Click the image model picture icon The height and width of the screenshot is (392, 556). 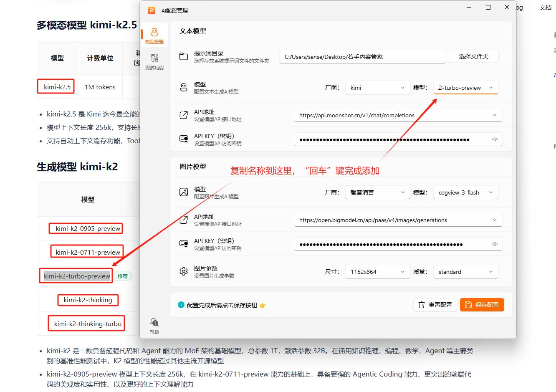184,192
